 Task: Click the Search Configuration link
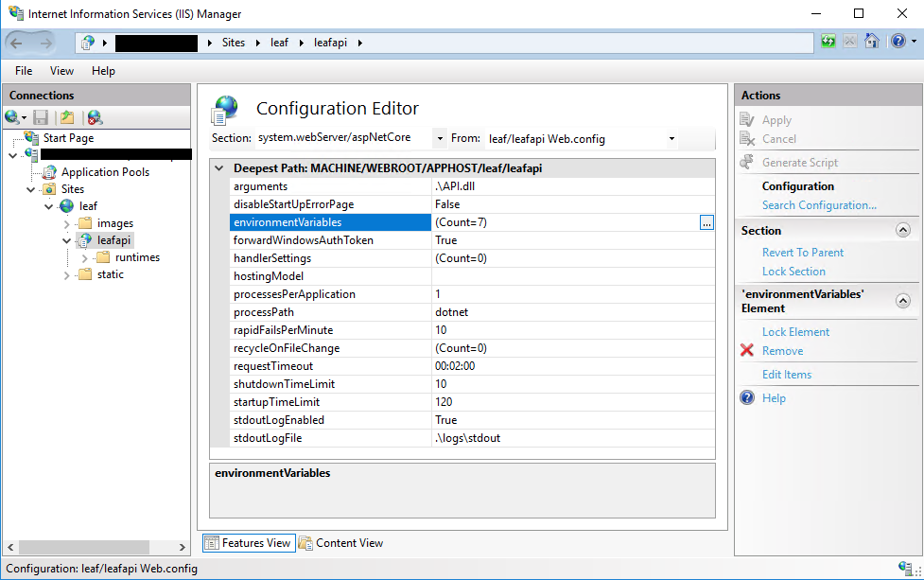[x=819, y=205]
